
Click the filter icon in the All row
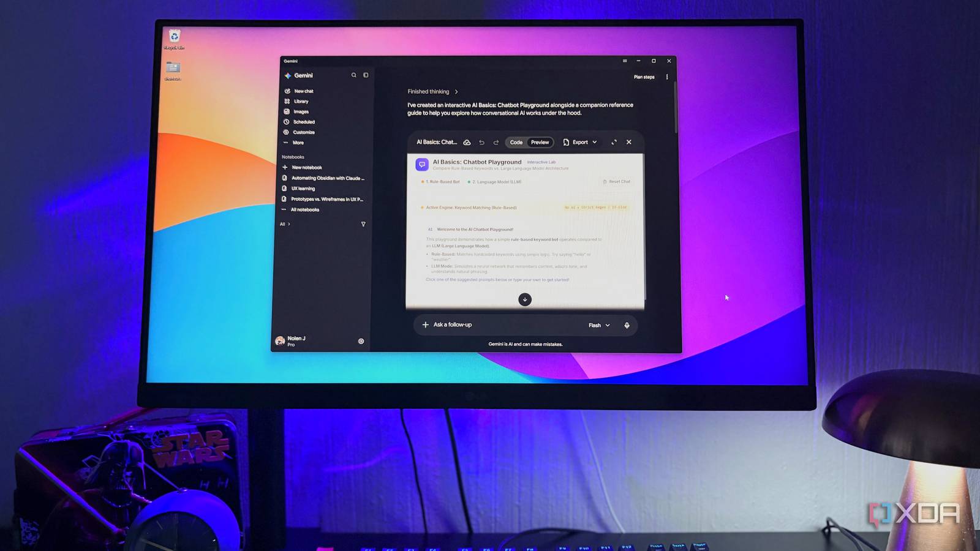tap(363, 224)
